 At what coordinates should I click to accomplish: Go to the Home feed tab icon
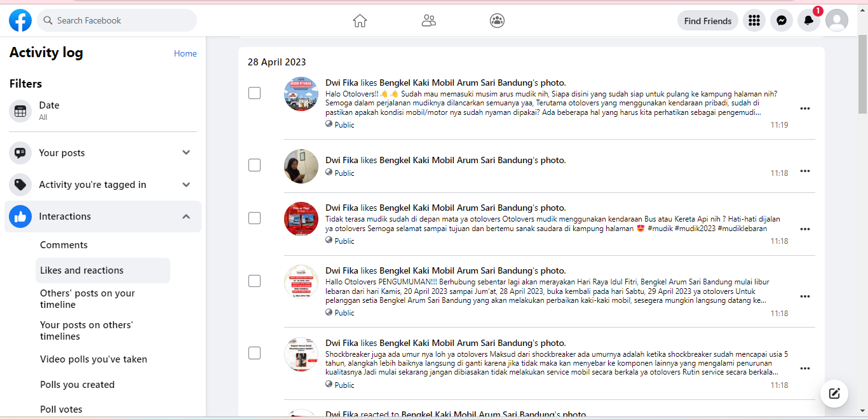[x=360, y=21]
